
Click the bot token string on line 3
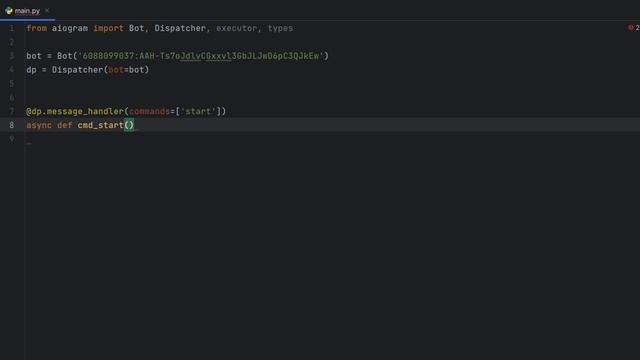[200, 56]
